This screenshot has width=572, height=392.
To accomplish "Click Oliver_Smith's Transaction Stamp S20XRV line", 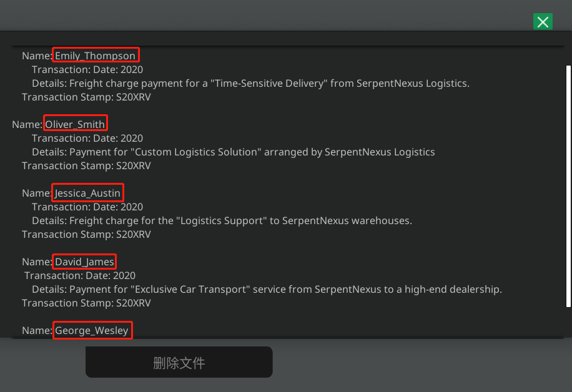I will (x=86, y=165).
